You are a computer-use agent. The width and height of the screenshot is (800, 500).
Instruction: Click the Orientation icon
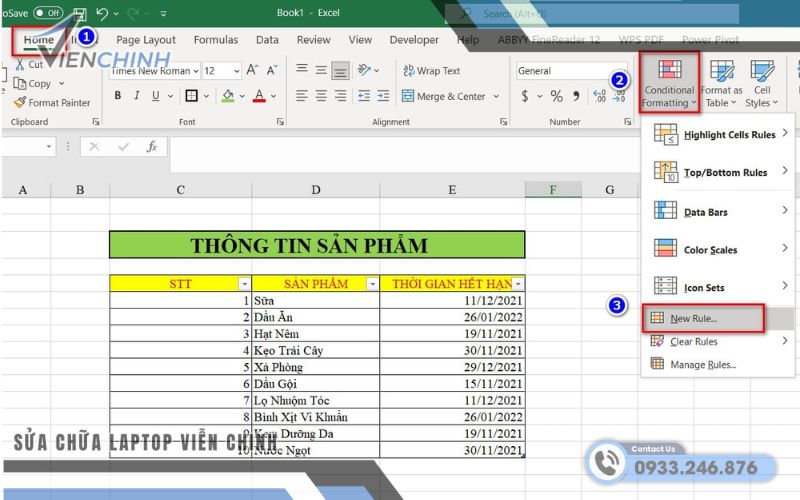pyautogui.click(x=364, y=70)
